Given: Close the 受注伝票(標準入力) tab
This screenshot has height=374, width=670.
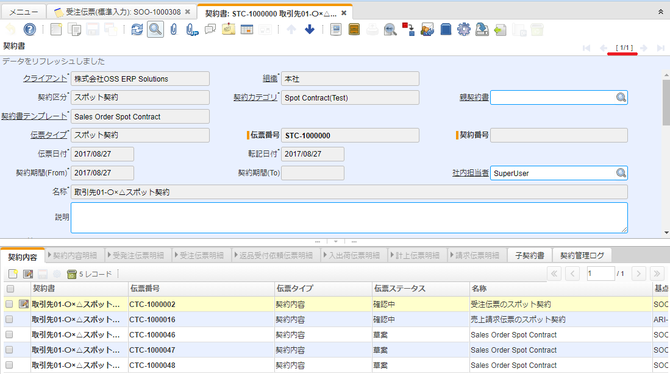Looking at the screenshot, I should pos(188,12).
